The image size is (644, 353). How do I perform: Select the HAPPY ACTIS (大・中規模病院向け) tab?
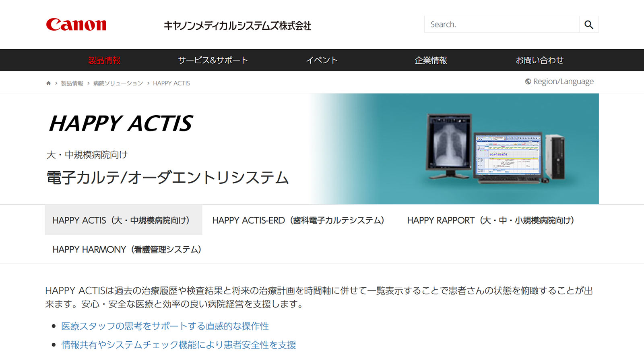point(124,220)
